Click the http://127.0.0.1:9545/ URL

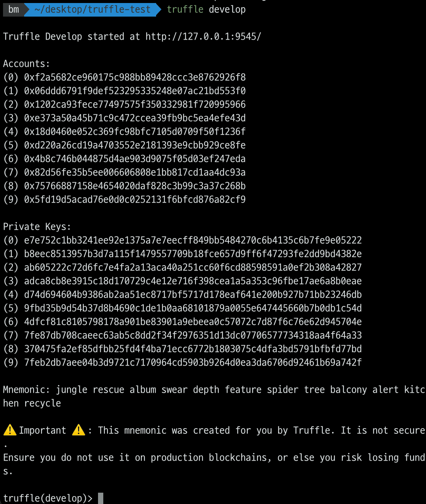203,37
